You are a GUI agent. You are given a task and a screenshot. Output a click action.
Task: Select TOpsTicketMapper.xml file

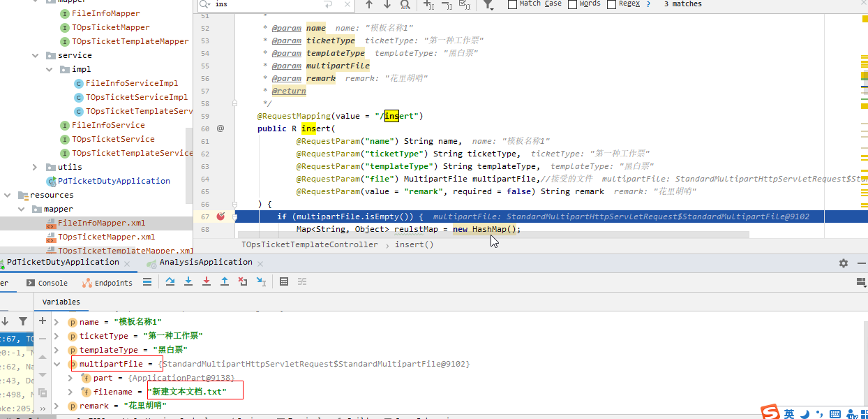106,237
